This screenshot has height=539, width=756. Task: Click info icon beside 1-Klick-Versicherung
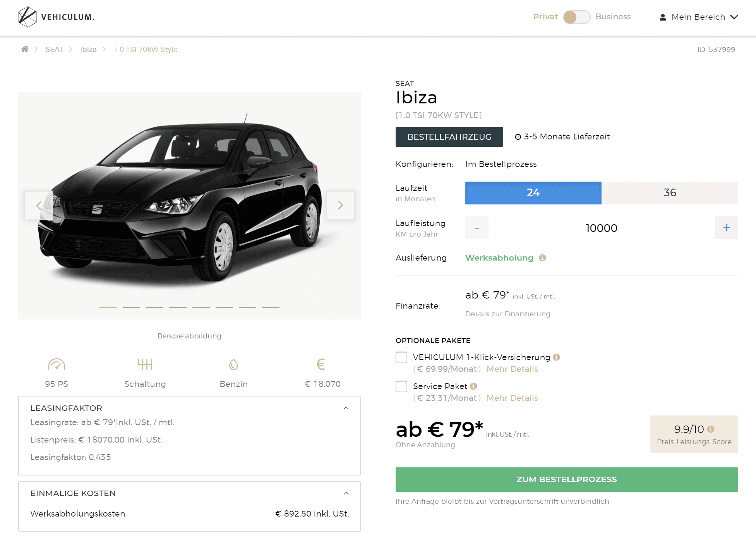click(556, 357)
